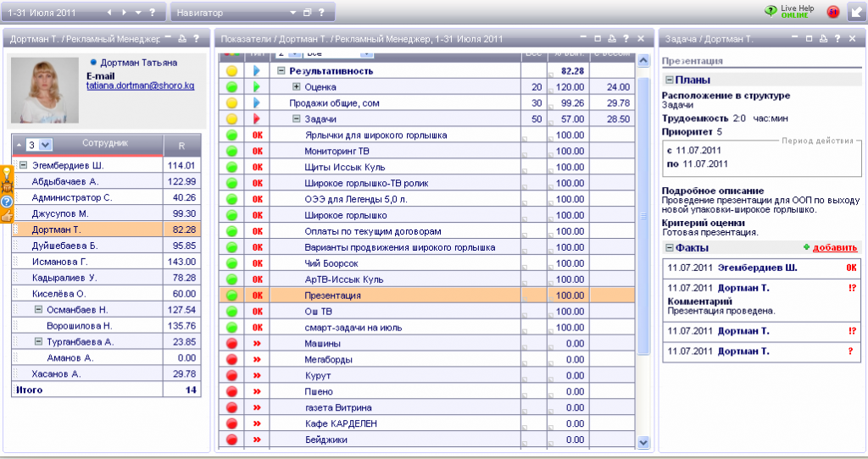Viewport: 868px width, 459px height.
Task: Click the red status light for Курут
Action: pyautogui.click(x=232, y=375)
